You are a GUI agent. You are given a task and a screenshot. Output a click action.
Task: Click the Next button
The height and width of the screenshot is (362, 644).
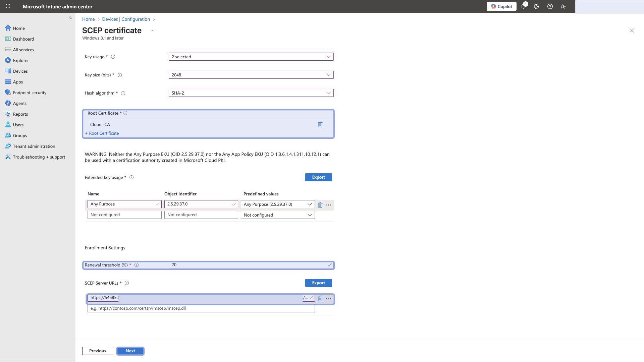coord(130,351)
